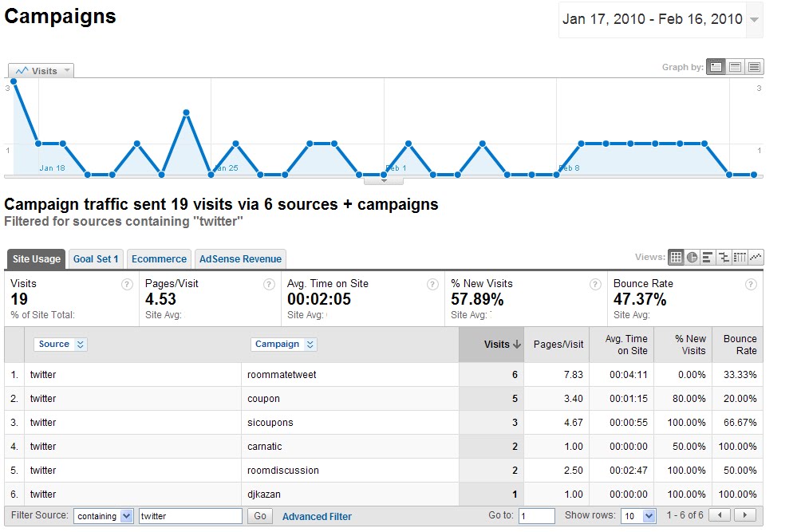
Task: Click the 80.00% new visits value
Action: pyautogui.click(x=689, y=399)
